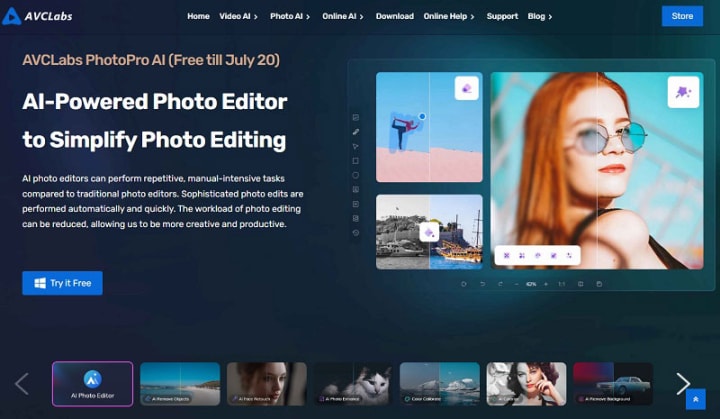Viewport: 720px width, 419px height.
Task: Select the circle tool in the preview sidebar
Action: [355, 175]
